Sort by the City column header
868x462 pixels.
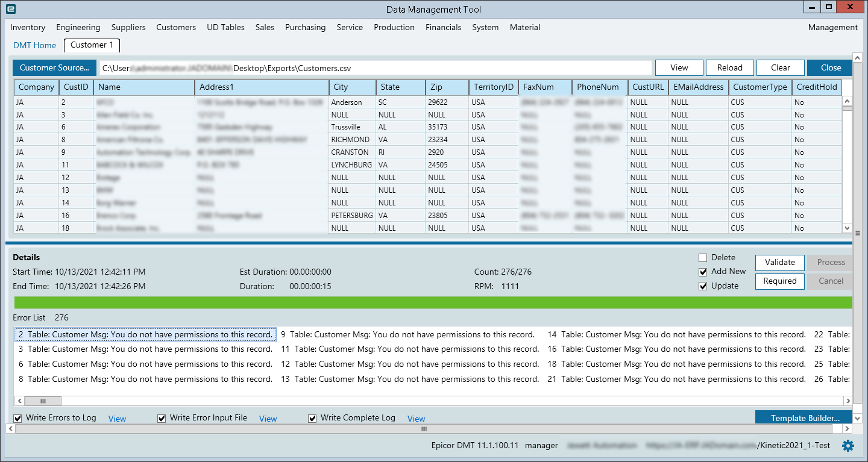[353, 87]
